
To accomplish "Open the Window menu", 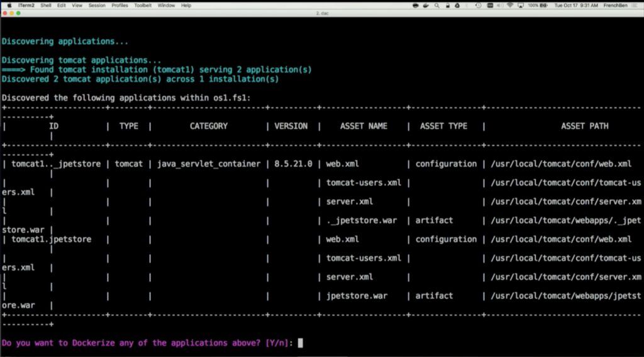I will click(x=166, y=5).
